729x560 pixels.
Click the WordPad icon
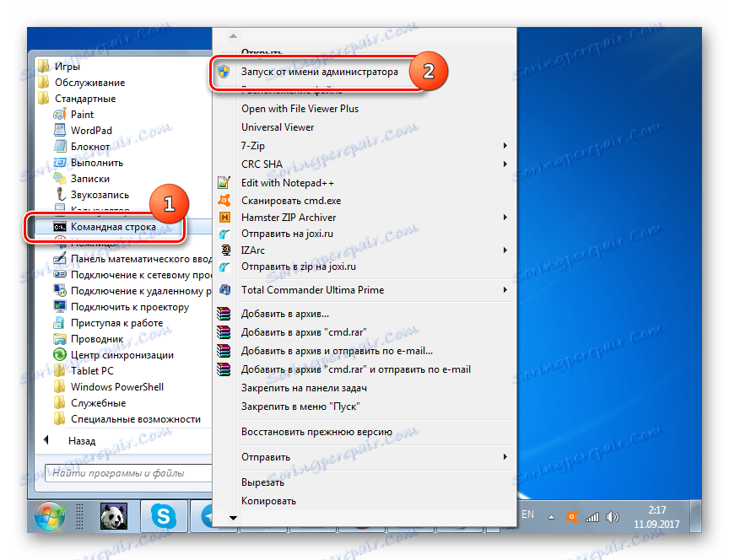[60, 130]
